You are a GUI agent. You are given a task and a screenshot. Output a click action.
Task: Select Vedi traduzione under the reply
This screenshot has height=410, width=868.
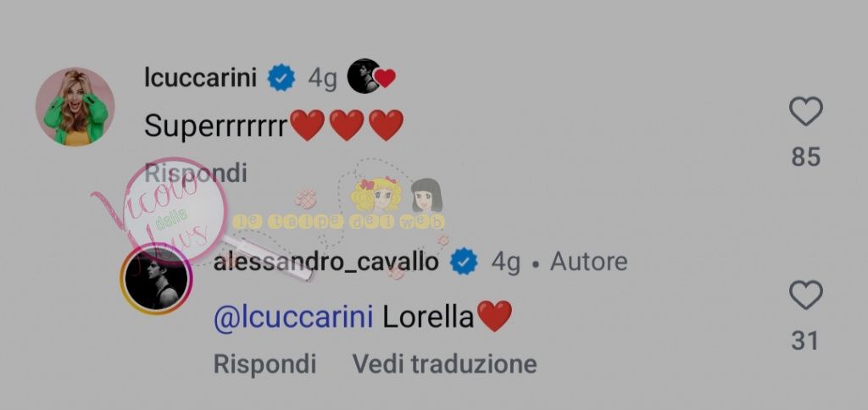coord(444,364)
